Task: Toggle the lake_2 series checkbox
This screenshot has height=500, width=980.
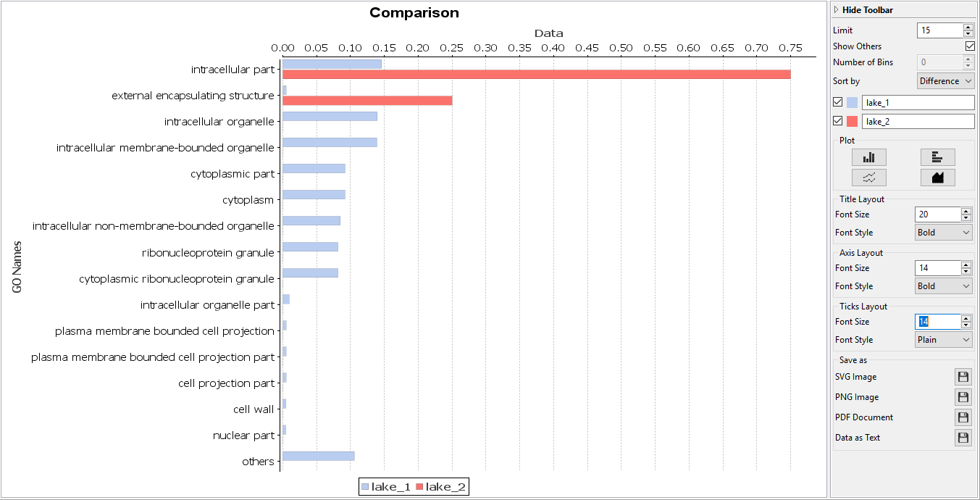Action: point(838,121)
